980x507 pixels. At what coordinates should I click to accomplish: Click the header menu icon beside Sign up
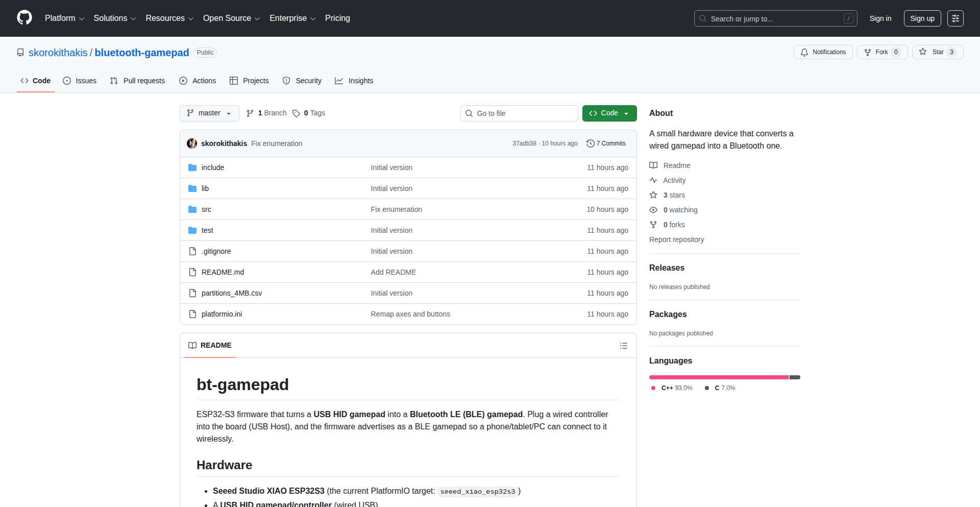click(955, 18)
